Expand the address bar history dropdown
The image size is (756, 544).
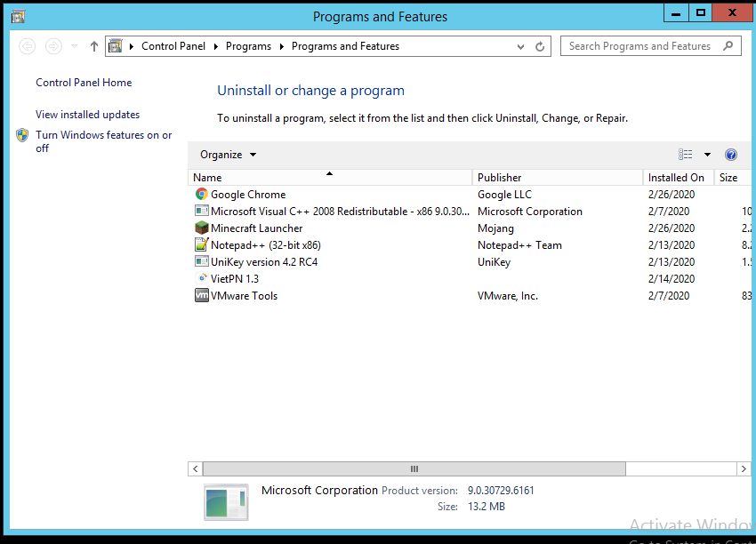point(520,47)
